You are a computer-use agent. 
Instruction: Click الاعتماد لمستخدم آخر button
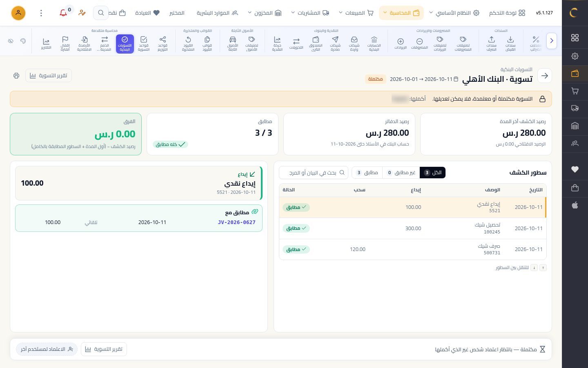click(47, 349)
